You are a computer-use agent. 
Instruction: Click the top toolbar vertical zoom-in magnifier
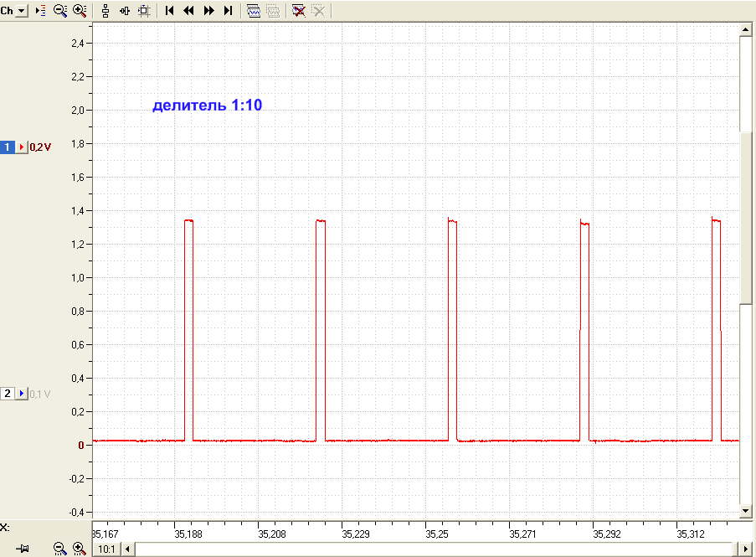click(80, 11)
